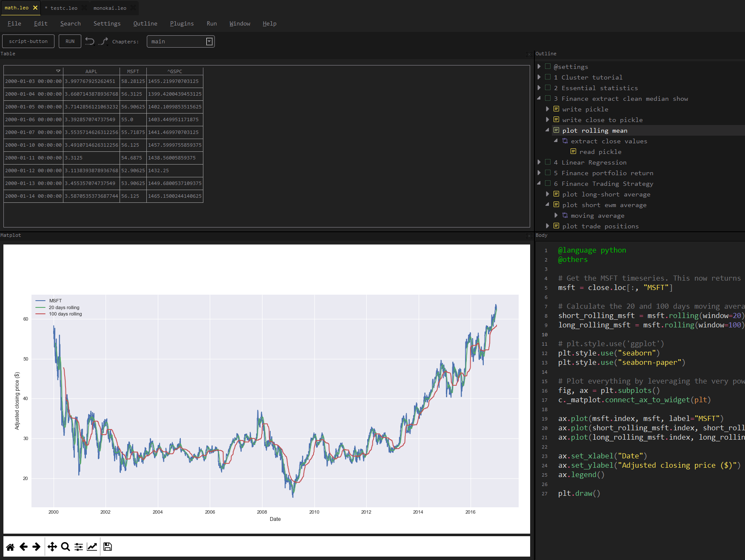745x560 pixels.
Task: Click body icon of 'write pickle' node
Action: pyautogui.click(x=556, y=109)
